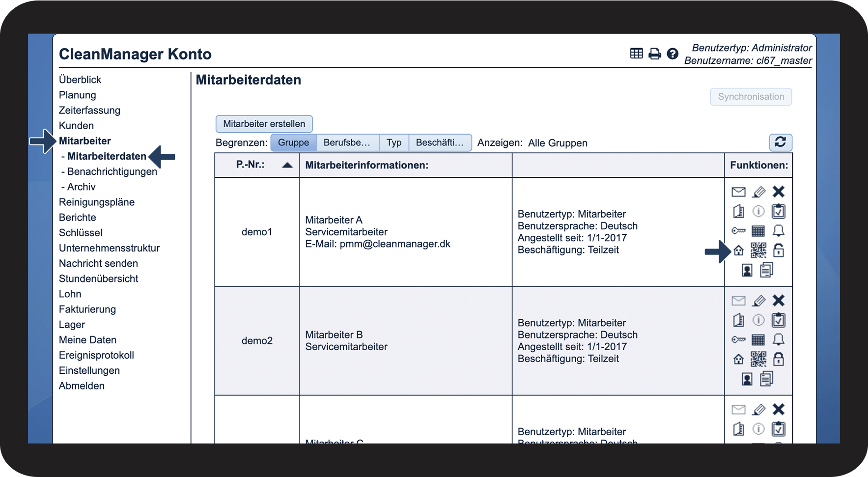Viewport: 868px width, 477px height.
Task: Click the Mitarbeiter erstellen button
Action: (x=264, y=124)
